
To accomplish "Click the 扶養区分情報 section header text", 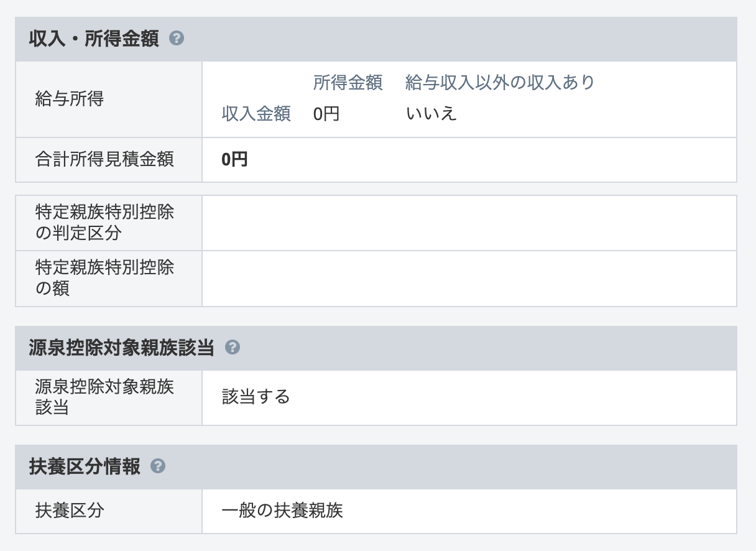I will [85, 466].
